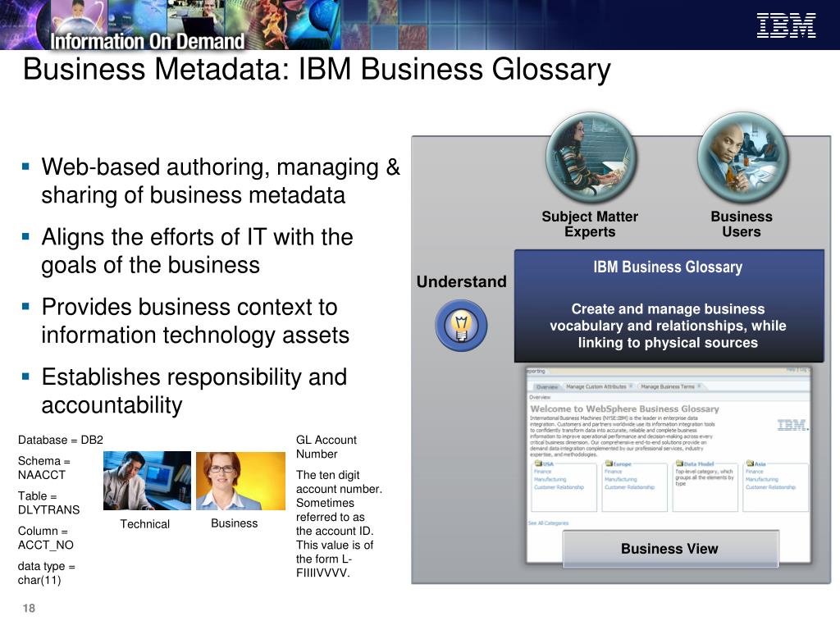This screenshot has width=840, height=630.
Task: Open Finance under Europe category
Action: [614, 472]
